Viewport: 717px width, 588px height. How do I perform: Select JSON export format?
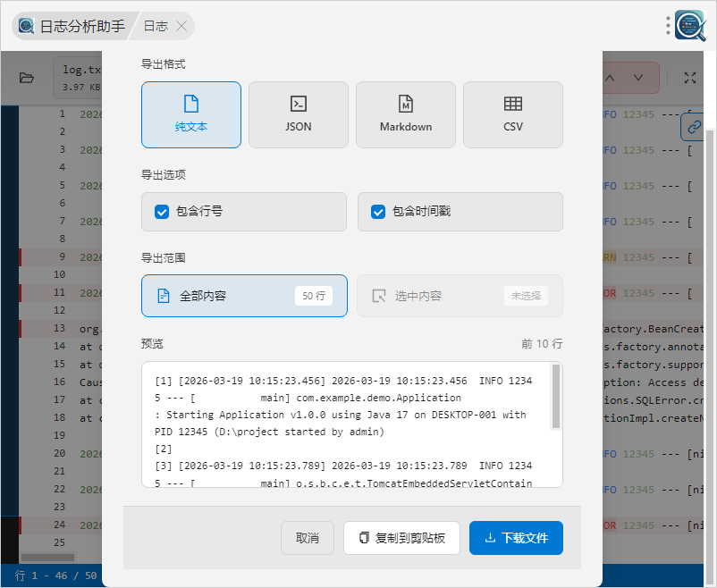click(299, 114)
